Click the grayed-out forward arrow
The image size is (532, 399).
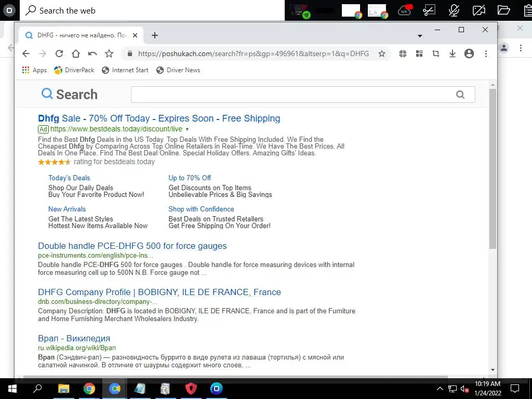(x=43, y=54)
